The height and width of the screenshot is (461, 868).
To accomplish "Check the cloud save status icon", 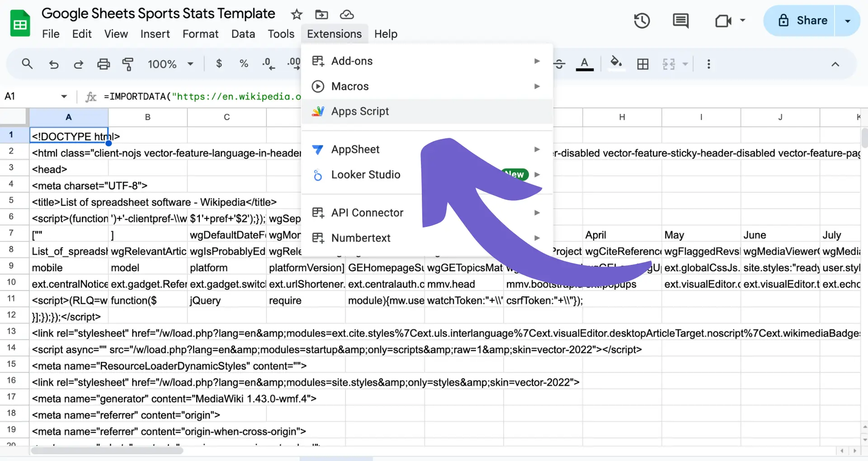I will tap(347, 14).
